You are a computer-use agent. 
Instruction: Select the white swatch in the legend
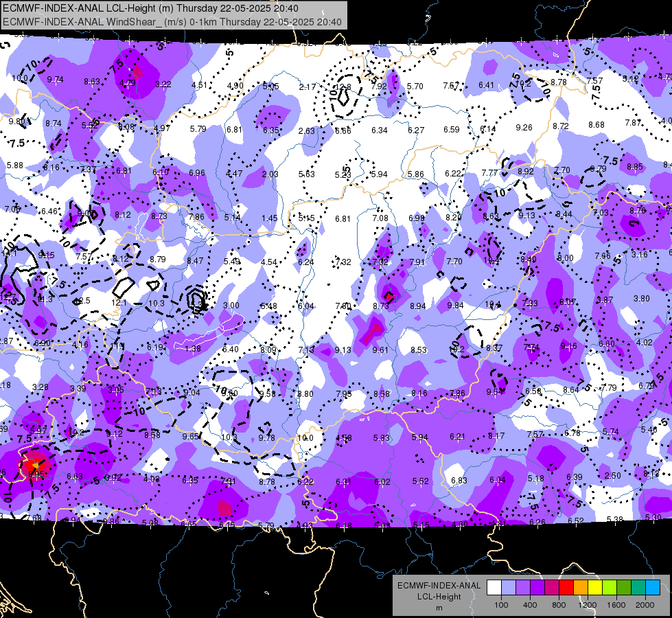tap(494, 587)
